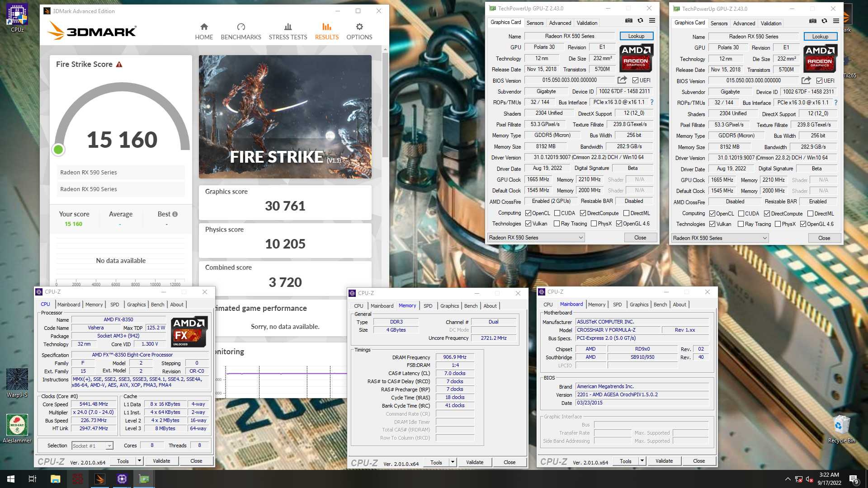Take screenshot in right GPU-Z window
The image size is (868, 488).
coord(813,21)
